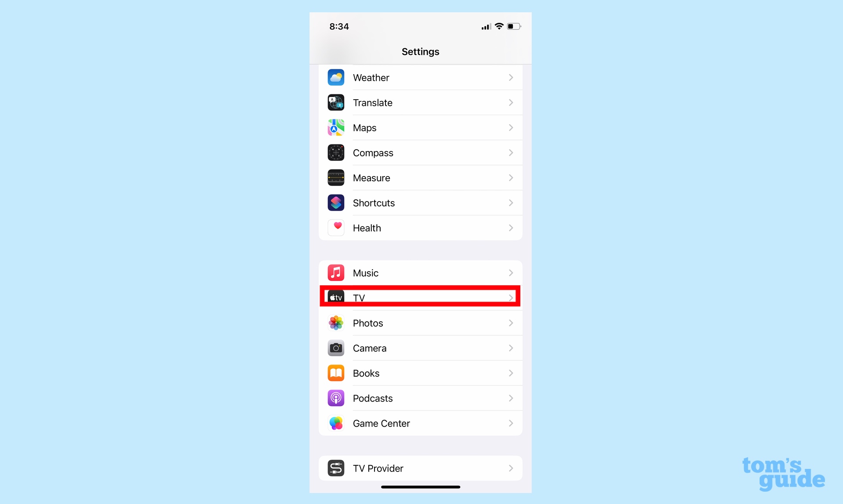Open the Podcasts settings
Image resolution: width=843 pixels, height=504 pixels.
(420, 398)
